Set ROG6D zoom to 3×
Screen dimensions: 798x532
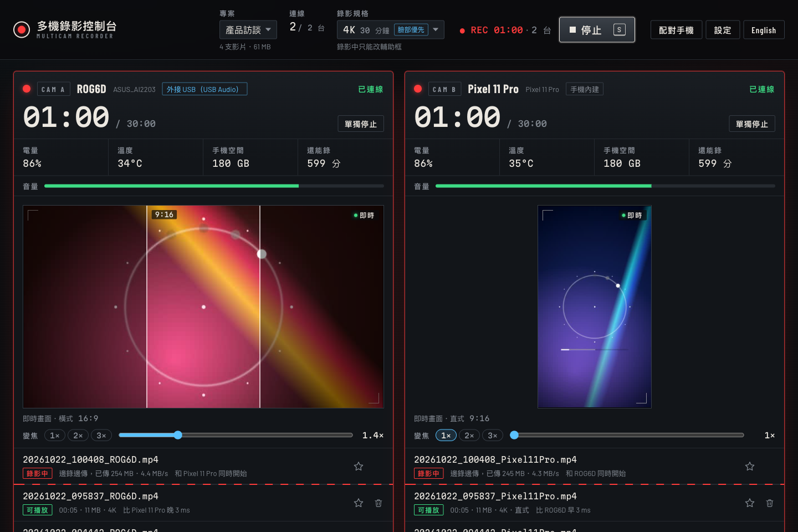(x=101, y=436)
